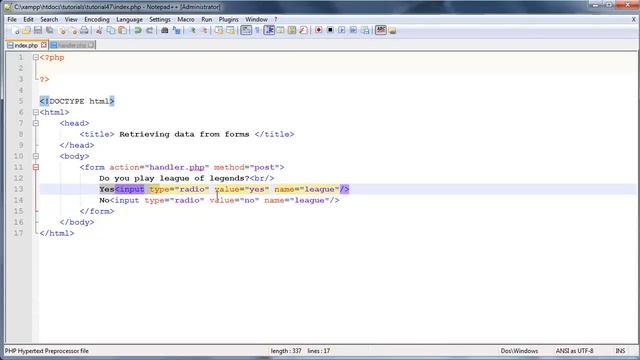Image resolution: width=640 pixels, height=360 pixels.
Task: Open a file using the folder toolbar icon
Action: tap(27, 31)
